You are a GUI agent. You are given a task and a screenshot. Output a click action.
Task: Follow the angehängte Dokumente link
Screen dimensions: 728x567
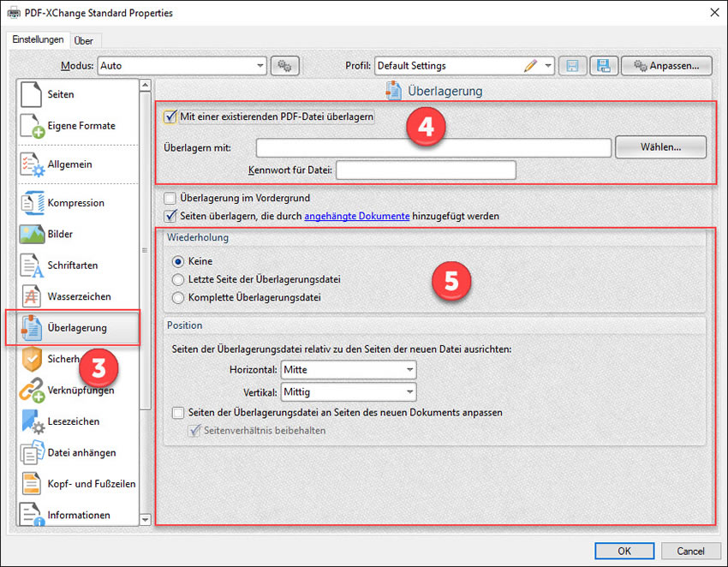[x=357, y=216]
